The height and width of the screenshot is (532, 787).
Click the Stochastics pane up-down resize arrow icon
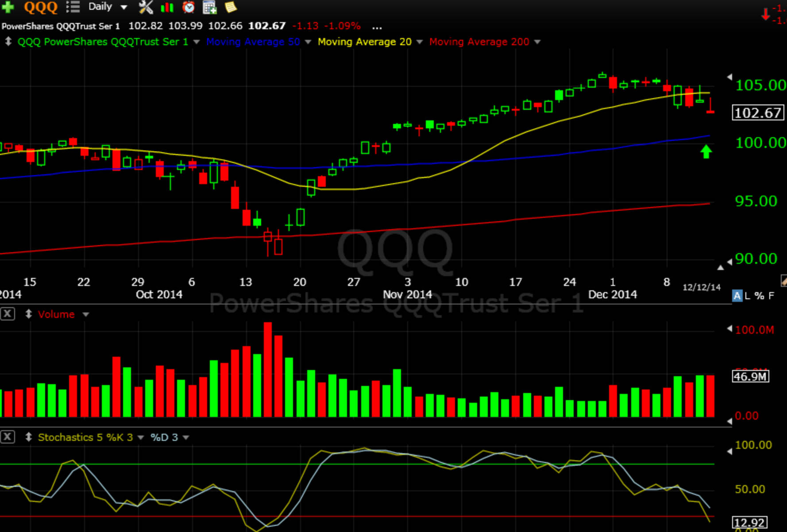pyautogui.click(x=28, y=437)
